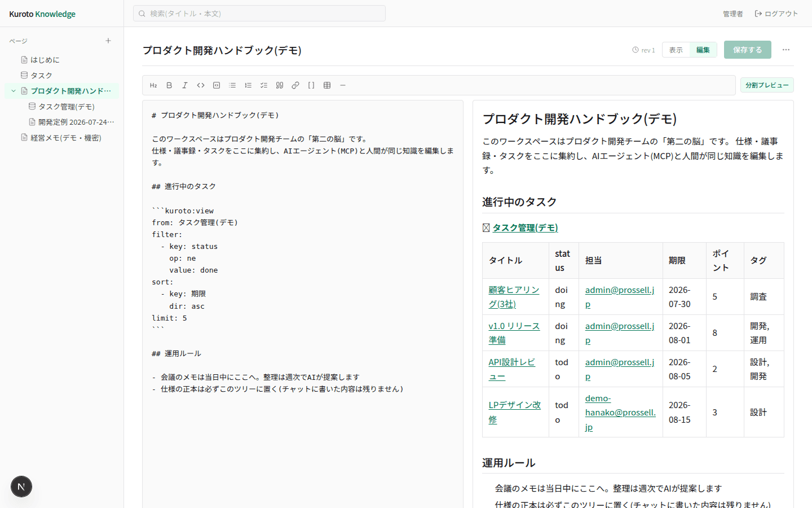Click the 進行中のタスク preview heading
Viewport: 812px width, 508px height.
(x=519, y=202)
